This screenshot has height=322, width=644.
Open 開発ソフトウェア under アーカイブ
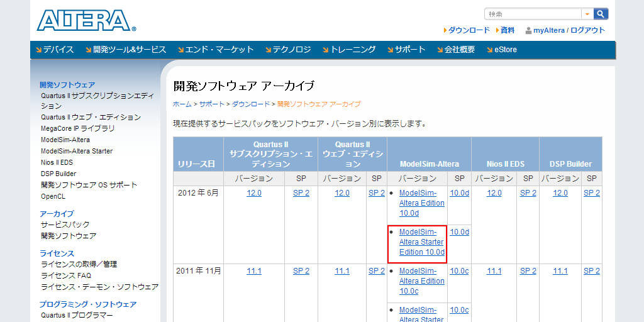click(69, 236)
